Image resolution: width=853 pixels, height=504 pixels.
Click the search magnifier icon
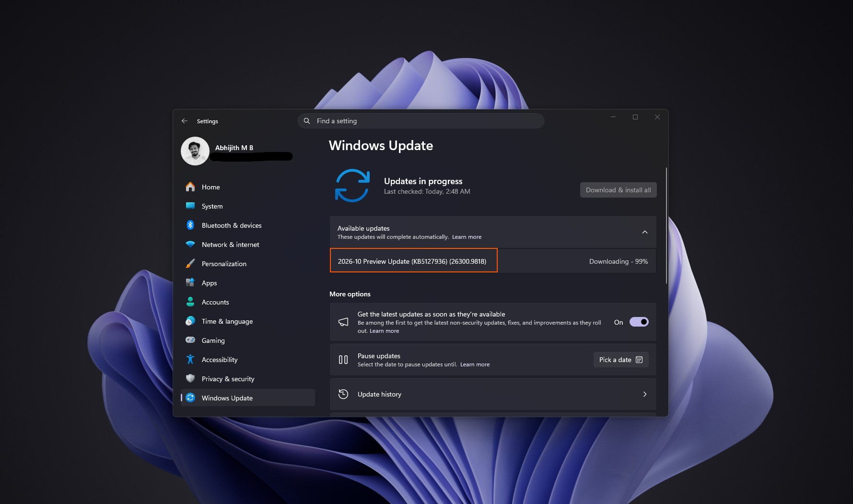[x=307, y=121]
